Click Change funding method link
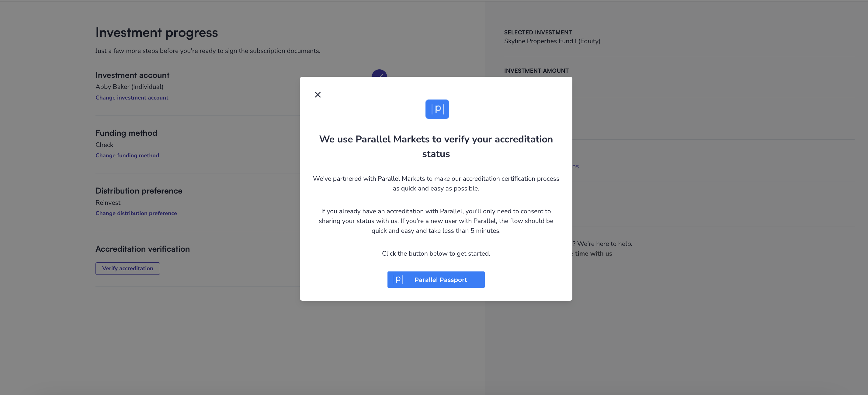 pyautogui.click(x=127, y=156)
